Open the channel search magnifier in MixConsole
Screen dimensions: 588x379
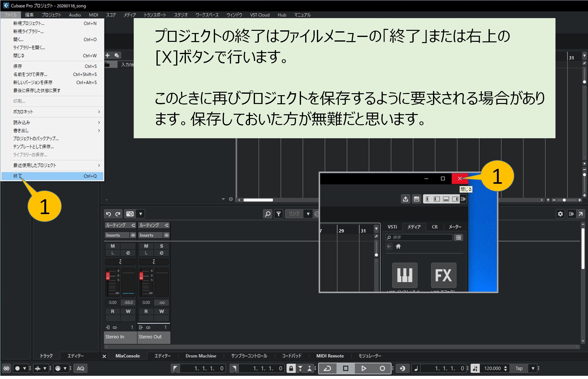point(267,214)
